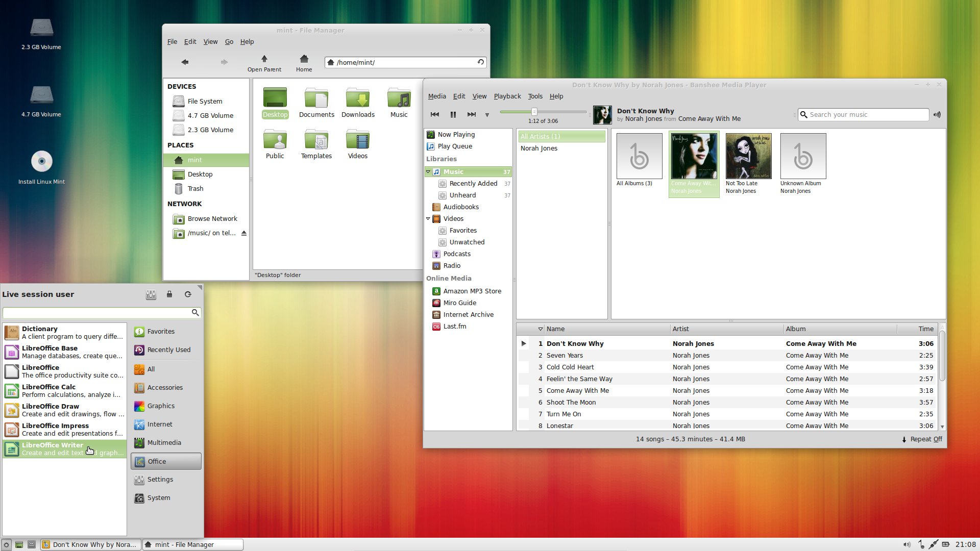The width and height of the screenshot is (980, 551).
Task: Click the File Manager location bar
Action: tap(405, 62)
